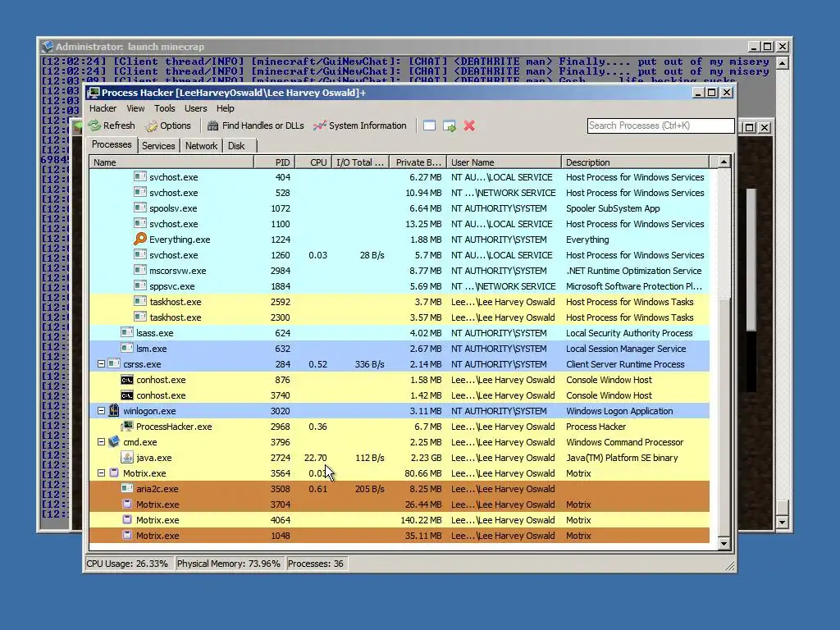
Task: Sort by the CPU column header
Action: click(313, 162)
